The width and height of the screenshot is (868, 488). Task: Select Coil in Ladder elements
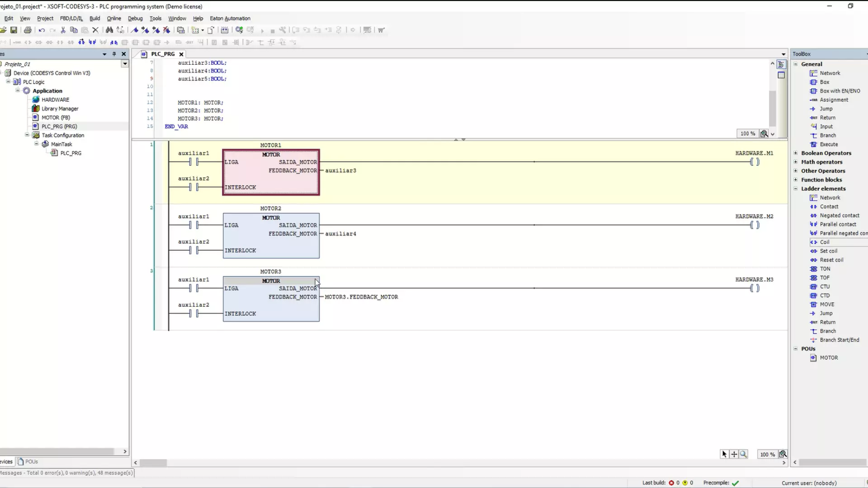(x=824, y=242)
